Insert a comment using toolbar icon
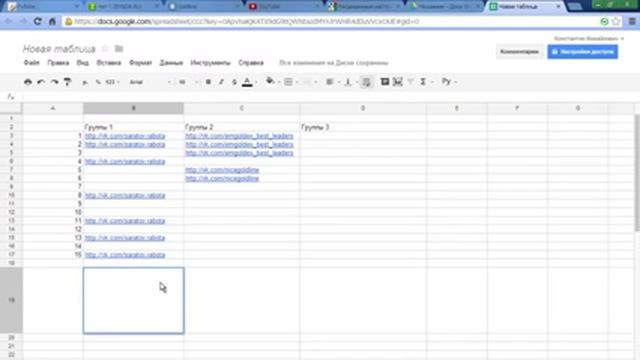 coord(384,82)
